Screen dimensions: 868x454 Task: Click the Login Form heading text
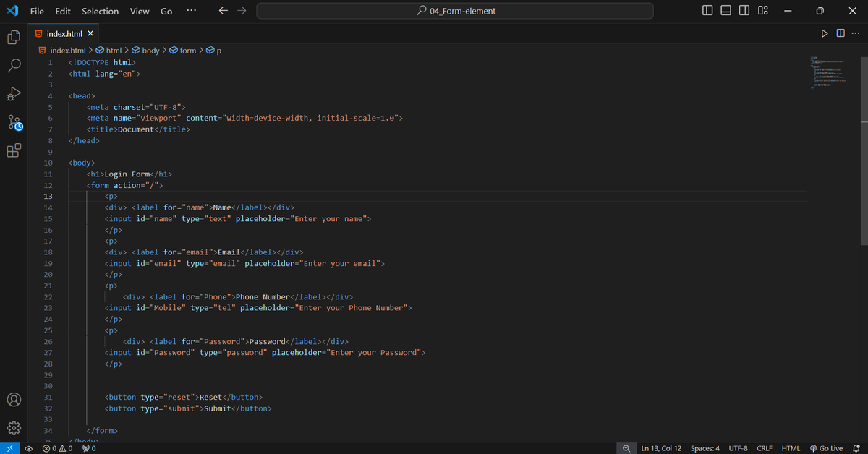(x=128, y=174)
